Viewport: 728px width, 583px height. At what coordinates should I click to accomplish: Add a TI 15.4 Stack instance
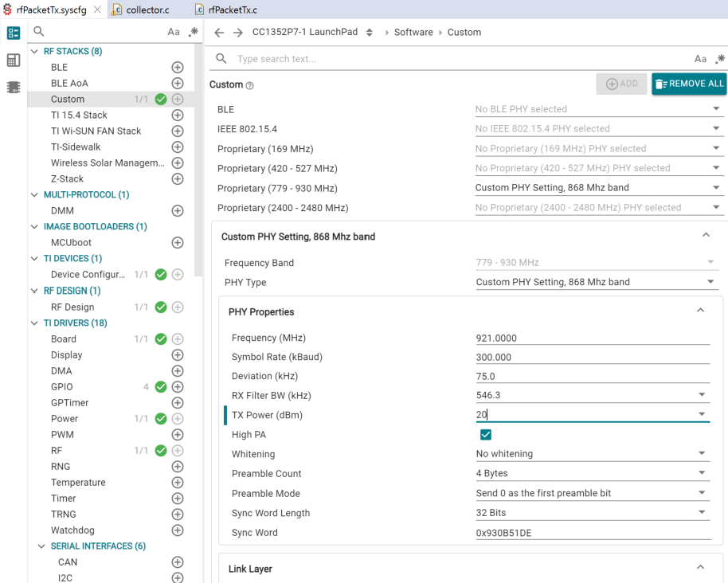pyautogui.click(x=178, y=115)
